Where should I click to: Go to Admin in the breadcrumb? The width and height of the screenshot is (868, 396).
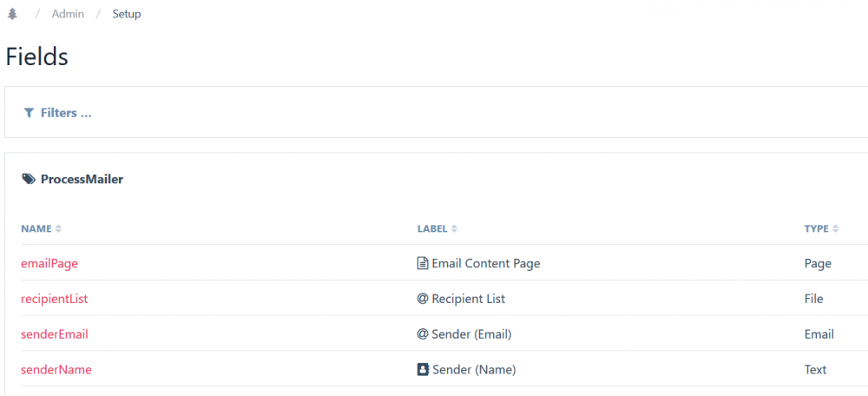click(x=68, y=14)
